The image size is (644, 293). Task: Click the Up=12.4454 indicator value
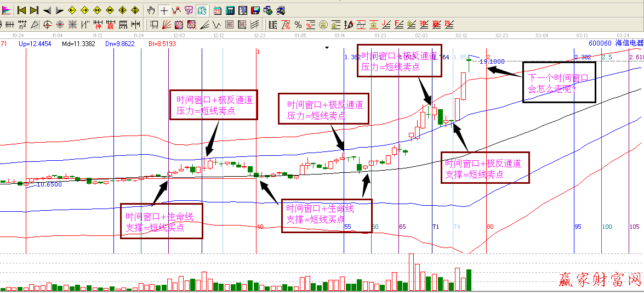click(35, 43)
